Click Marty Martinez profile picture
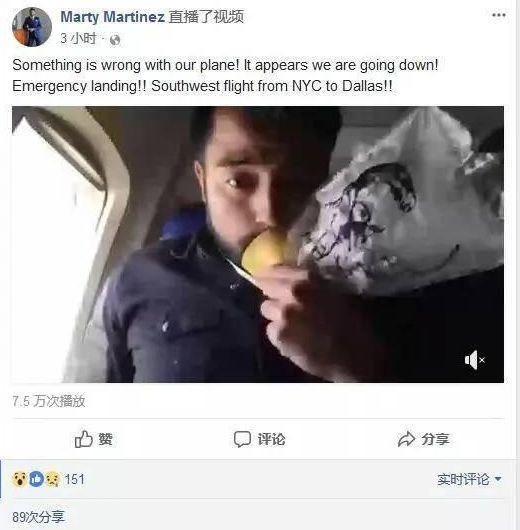520x530 pixels. pyautogui.click(x=32, y=27)
